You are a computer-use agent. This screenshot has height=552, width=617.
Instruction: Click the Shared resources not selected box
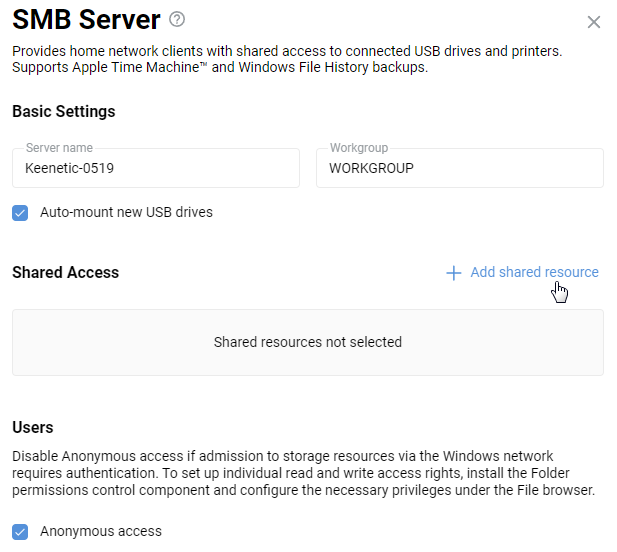point(307,342)
